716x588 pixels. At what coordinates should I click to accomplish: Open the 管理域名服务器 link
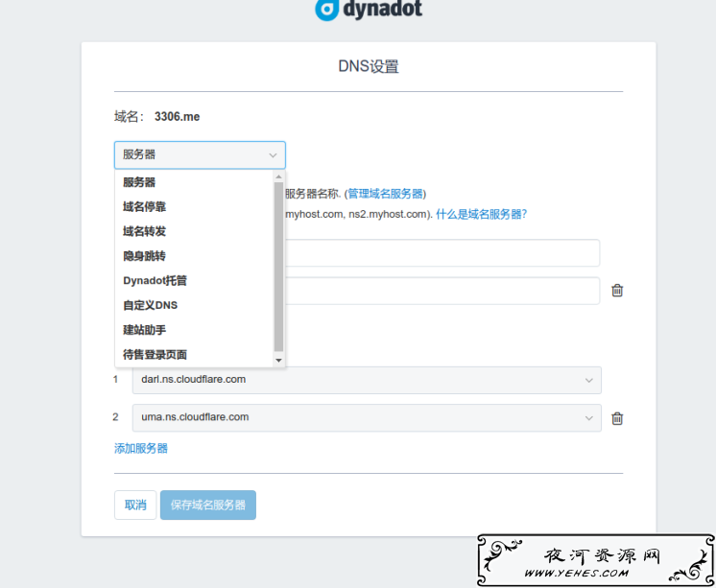pyautogui.click(x=386, y=194)
